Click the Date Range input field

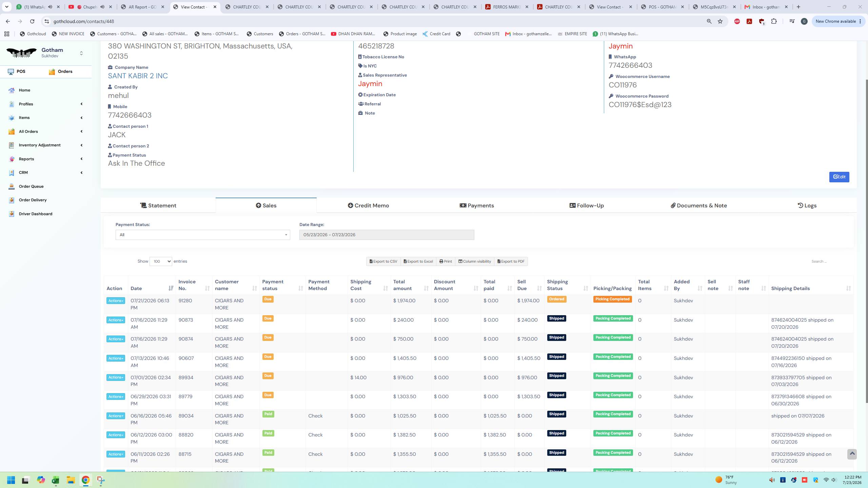(x=387, y=235)
